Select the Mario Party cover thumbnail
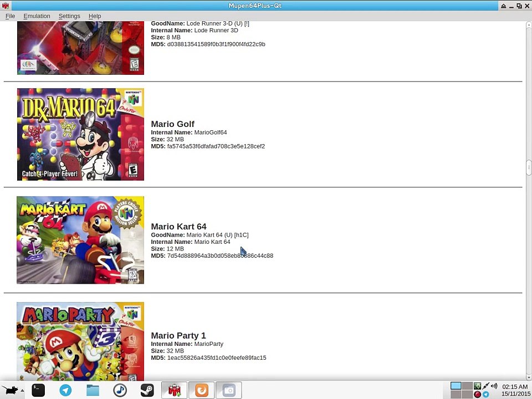Image resolution: width=532 pixels, height=399 pixels. pyautogui.click(x=80, y=341)
